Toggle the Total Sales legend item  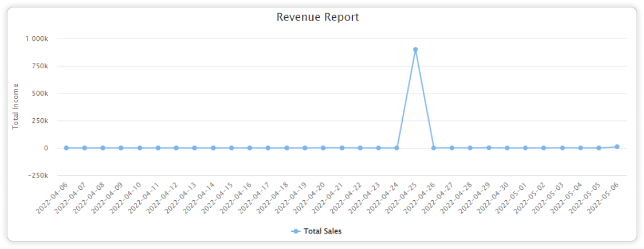pos(323,231)
